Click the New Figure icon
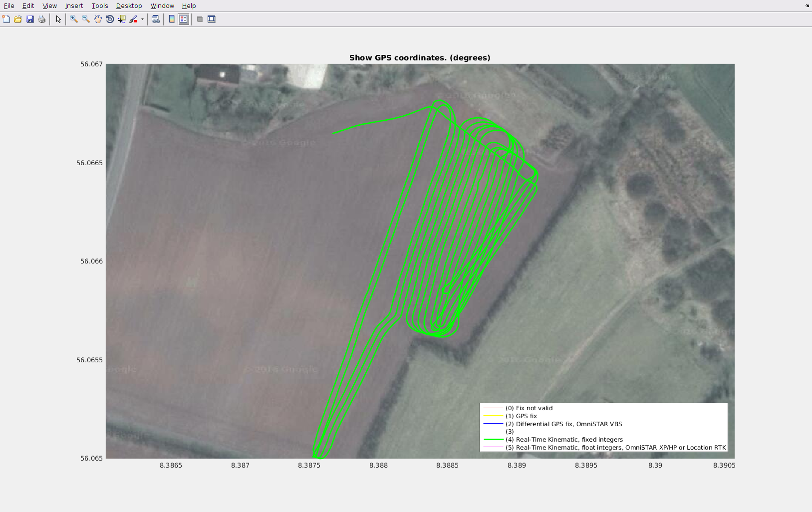This screenshot has height=512, width=812. pyautogui.click(x=6, y=19)
